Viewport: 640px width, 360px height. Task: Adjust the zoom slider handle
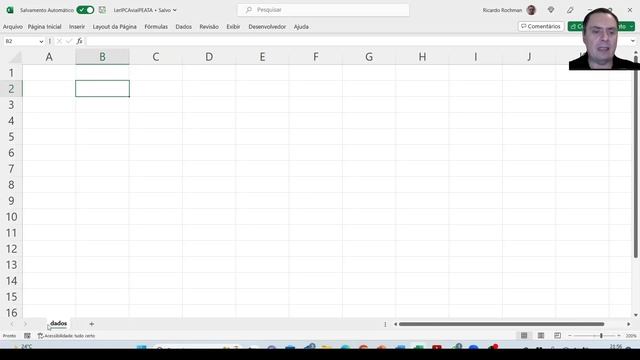(601, 336)
